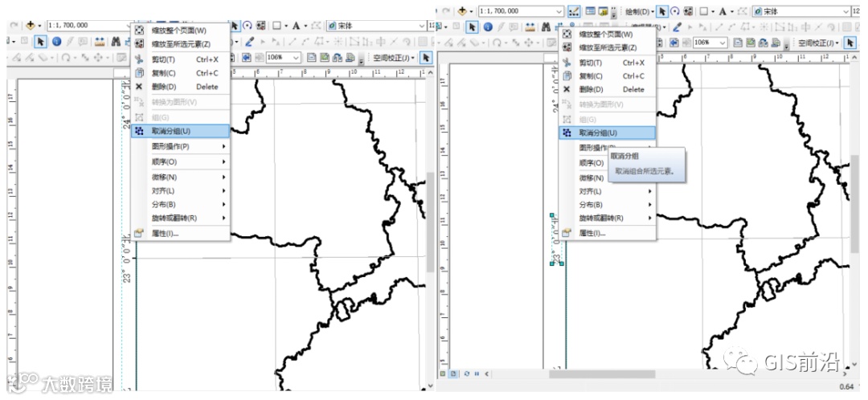Click select elements arrow beside 绘制(D) in right window

pyautogui.click(x=662, y=11)
